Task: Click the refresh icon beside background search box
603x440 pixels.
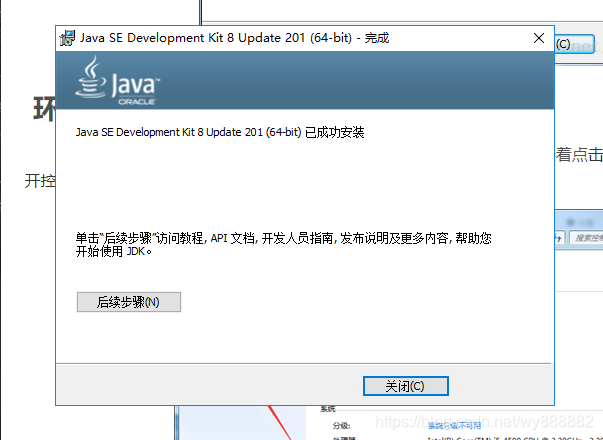Action: click(559, 238)
